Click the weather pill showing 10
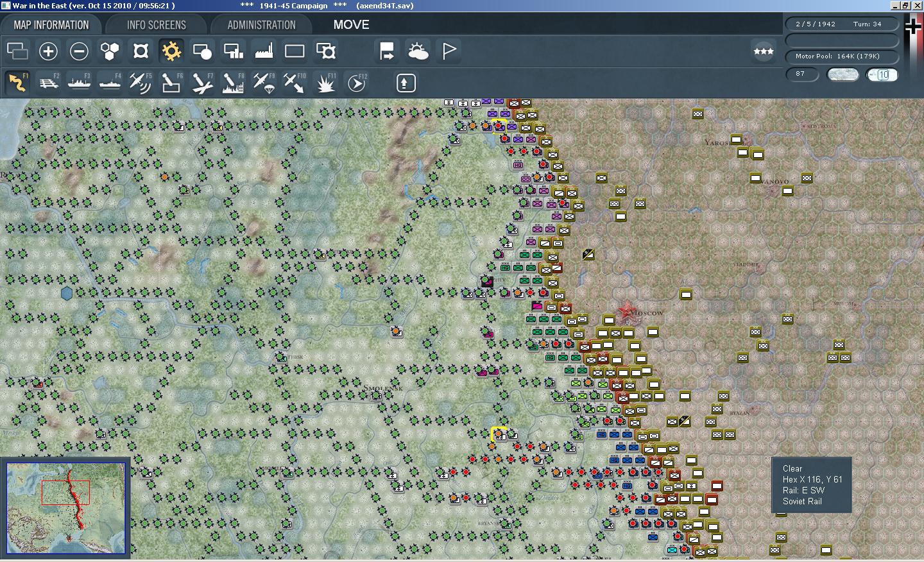 883,74
